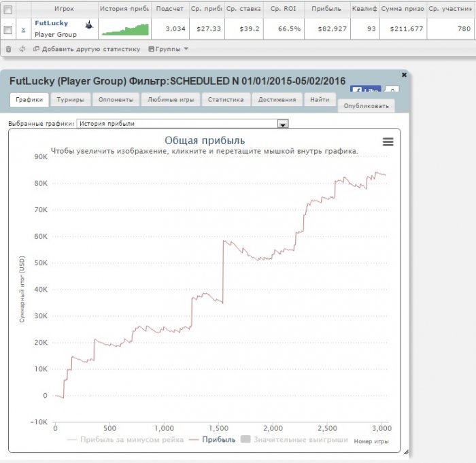Open the История прибыли combo box
Viewport: 476px width, 463px height.
182,124
